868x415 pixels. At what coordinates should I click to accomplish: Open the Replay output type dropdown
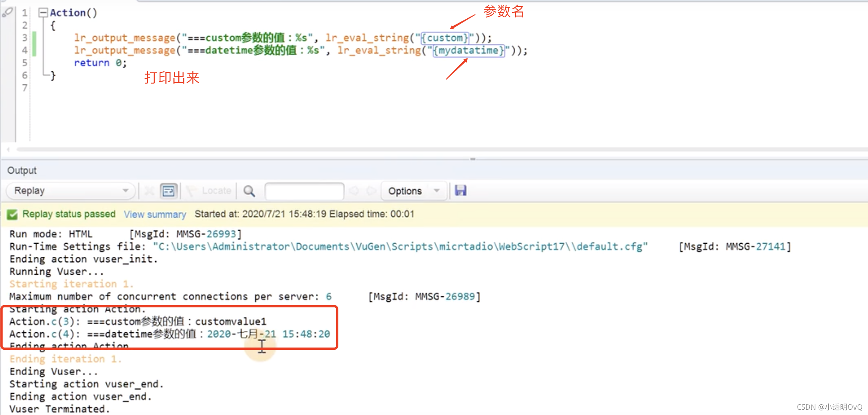pos(70,191)
